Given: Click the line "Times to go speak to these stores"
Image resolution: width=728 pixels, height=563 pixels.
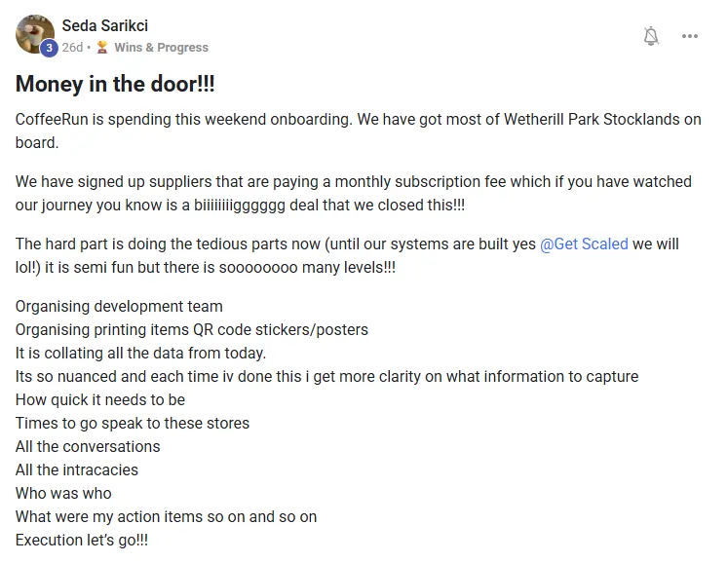Looking at the screenshot, I should 133,423.
